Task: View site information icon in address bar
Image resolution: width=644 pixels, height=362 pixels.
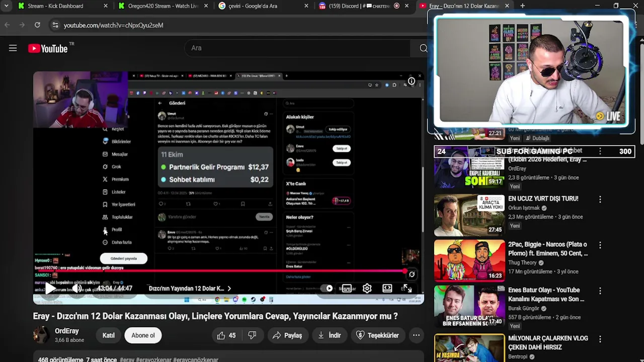Action: pyautogui.click(x=55, y=25)
